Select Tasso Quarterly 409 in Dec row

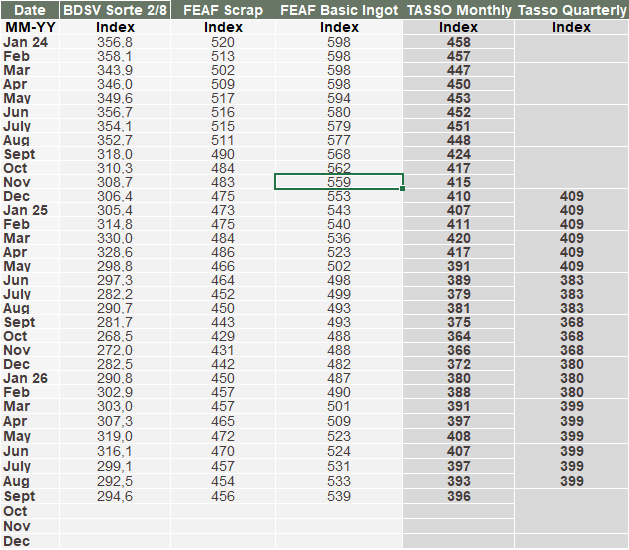pyautogui.click(x=572, y=196)
